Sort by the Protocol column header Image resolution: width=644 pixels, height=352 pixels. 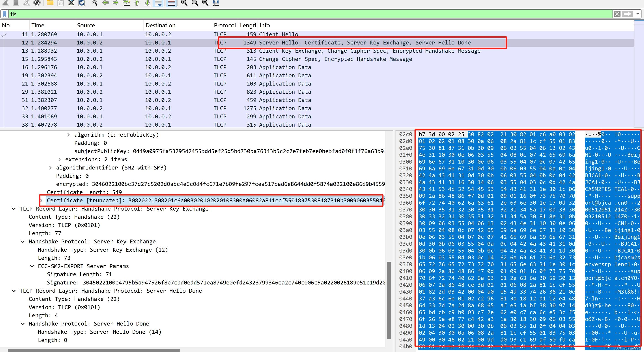click(224, 26)
